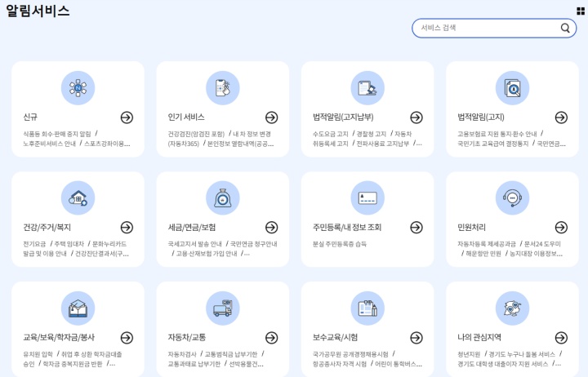The width and height of the screenshot is (588, 377).
Task: Open arrow beside 법적알림(고지납부)
Action: pos(416,118)
